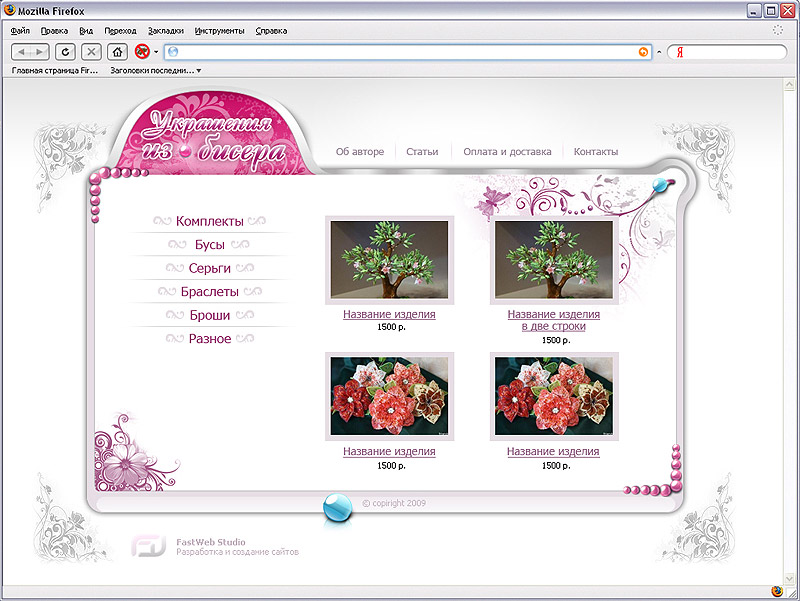The image size is (800, 601).
Task: Open the Adblock dropdown arrow
Action: point(156,52)
